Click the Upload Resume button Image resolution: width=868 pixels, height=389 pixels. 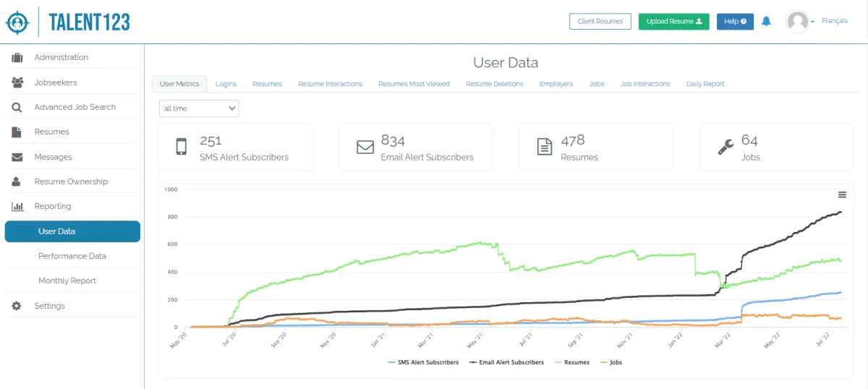click(x=673, y=22)
